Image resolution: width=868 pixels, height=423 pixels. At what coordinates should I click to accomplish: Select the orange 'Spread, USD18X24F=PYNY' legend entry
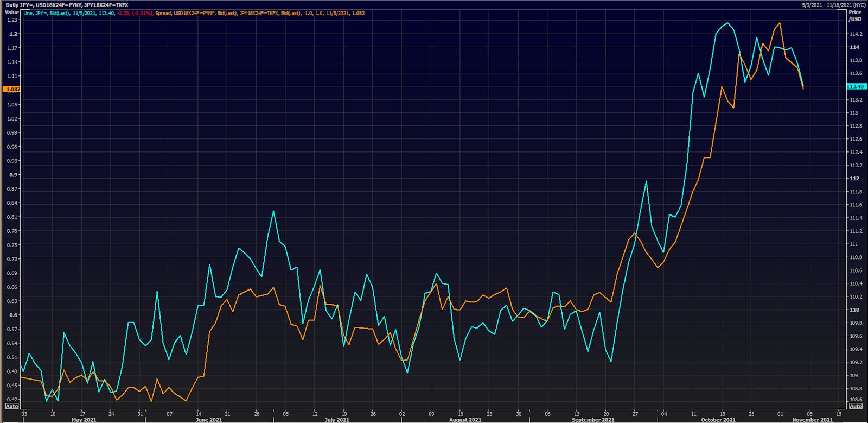[x=184, y=13]
